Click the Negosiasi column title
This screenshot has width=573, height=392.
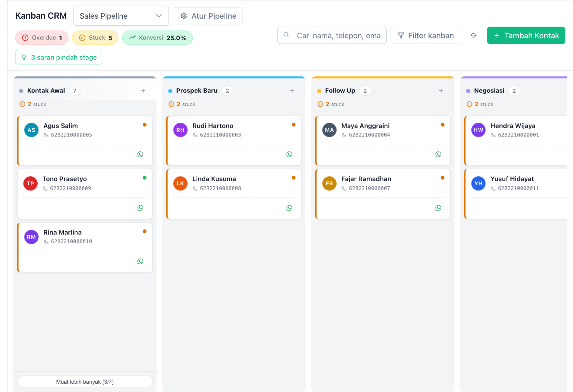coord(489,91)
